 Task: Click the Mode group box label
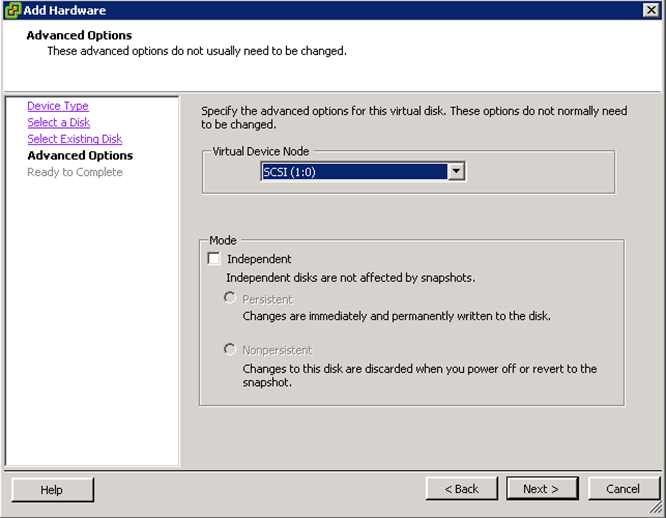coord(222,241)
